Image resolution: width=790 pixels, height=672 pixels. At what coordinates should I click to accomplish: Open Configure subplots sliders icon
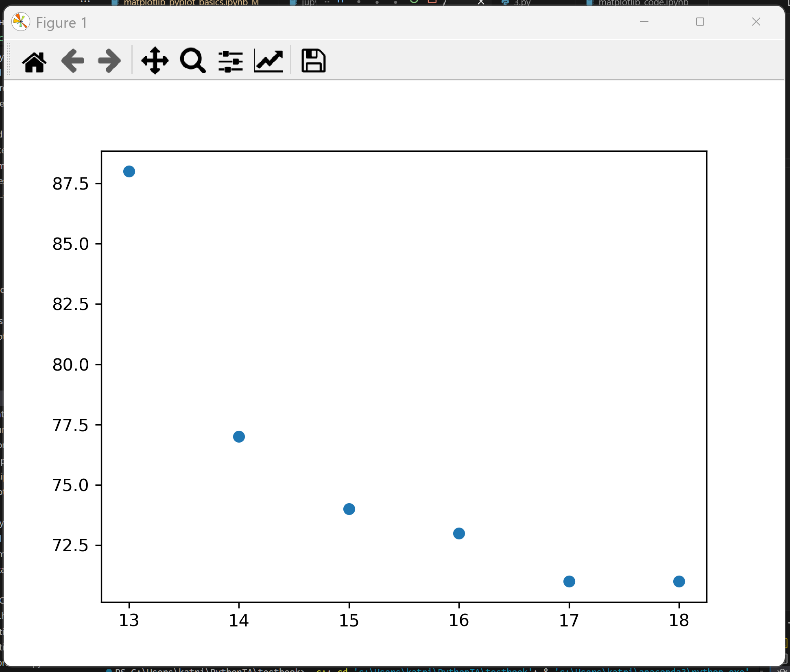tap(231, 61)
